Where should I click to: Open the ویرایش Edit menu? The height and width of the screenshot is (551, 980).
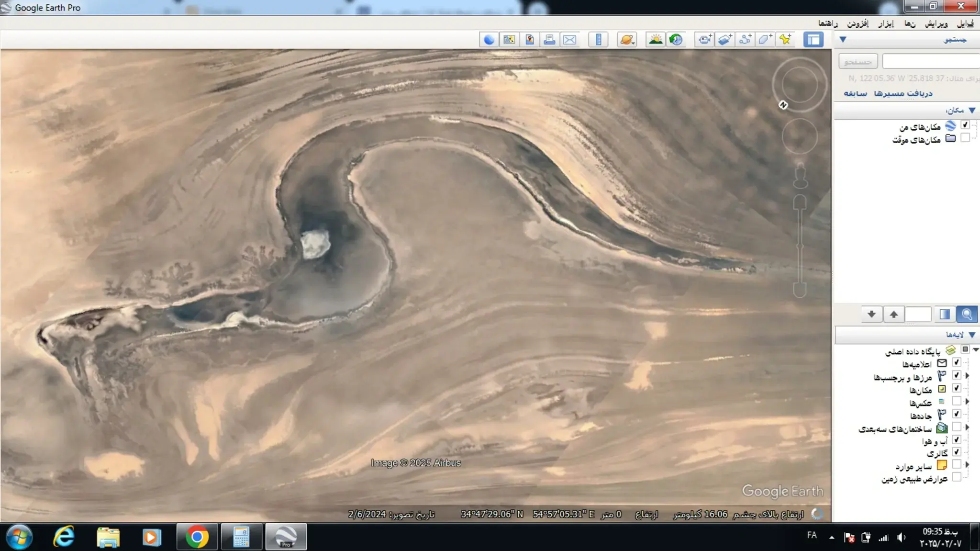pos(936,23)
